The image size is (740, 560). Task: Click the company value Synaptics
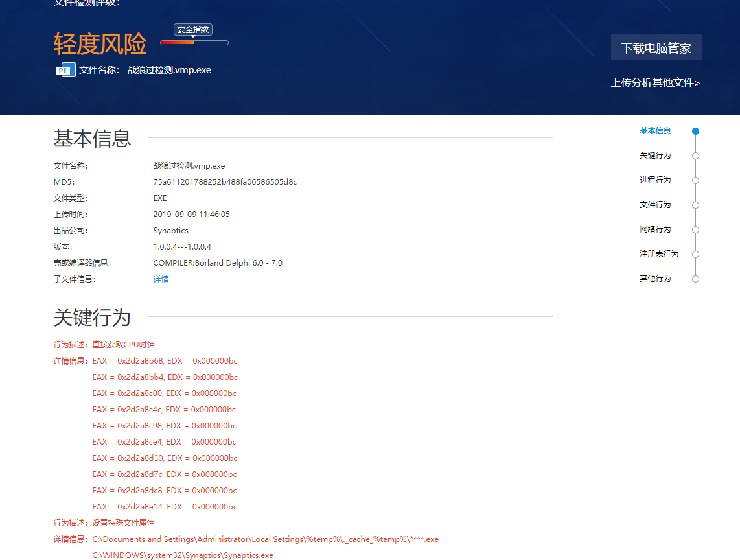tap(170, 231)
